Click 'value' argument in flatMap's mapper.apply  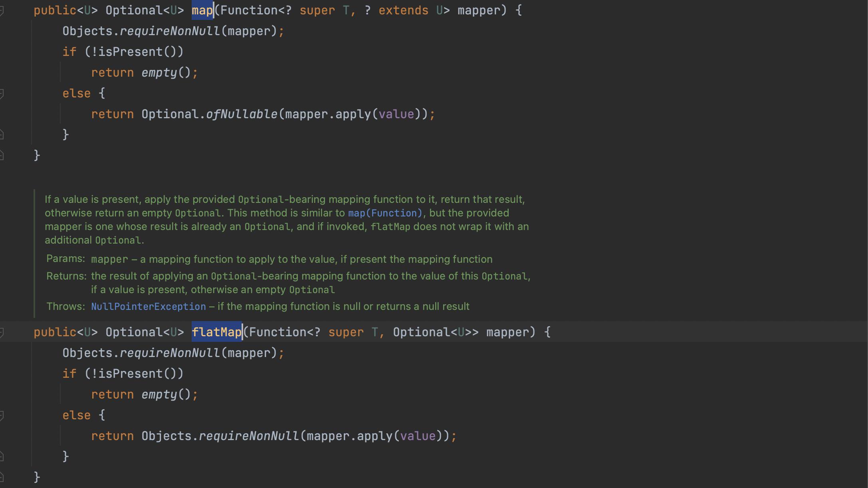pos(418,436)
